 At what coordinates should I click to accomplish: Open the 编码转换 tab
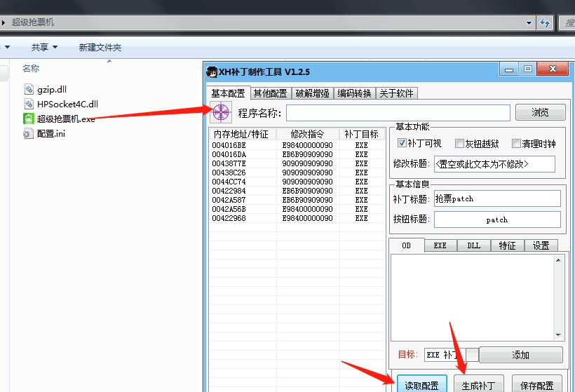(354, 93)
